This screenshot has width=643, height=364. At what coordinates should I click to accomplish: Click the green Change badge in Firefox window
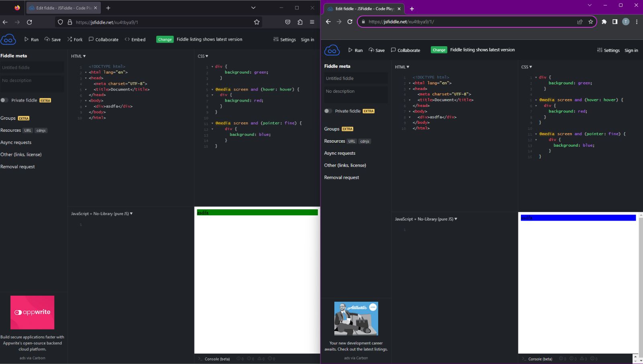click(165, 39)
